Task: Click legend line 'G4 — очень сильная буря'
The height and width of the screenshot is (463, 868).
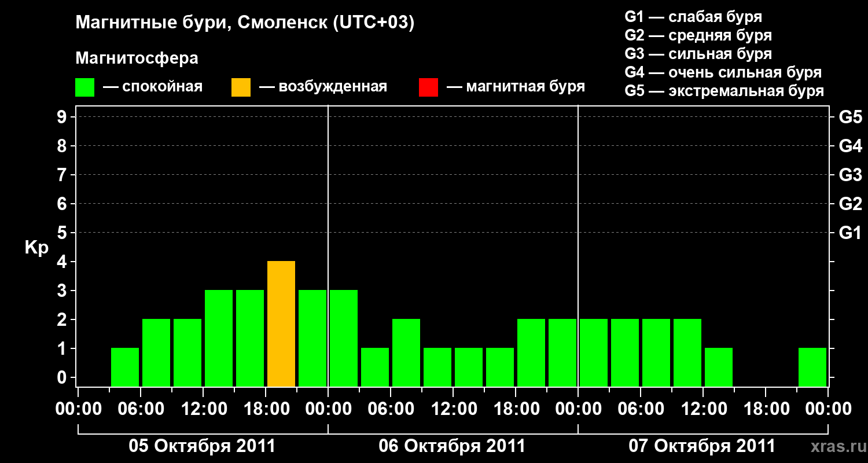Action: [723, 72]
